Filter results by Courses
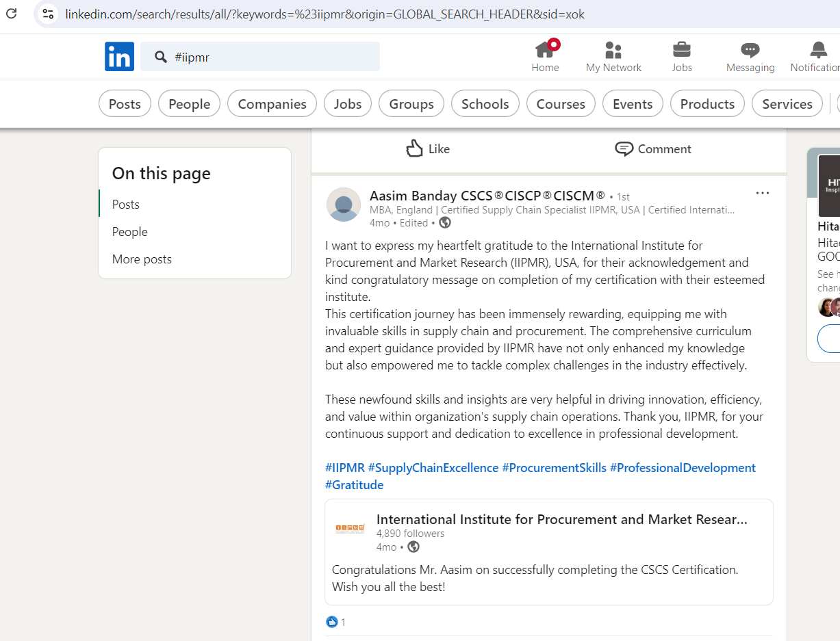 (561, 104)
